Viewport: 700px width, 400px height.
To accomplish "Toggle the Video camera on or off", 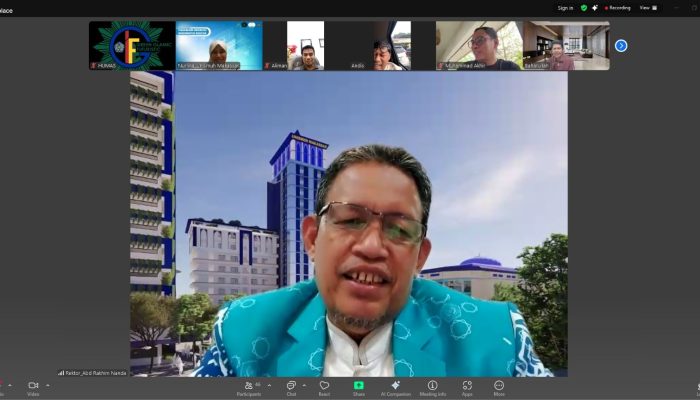I will [33, 388].
